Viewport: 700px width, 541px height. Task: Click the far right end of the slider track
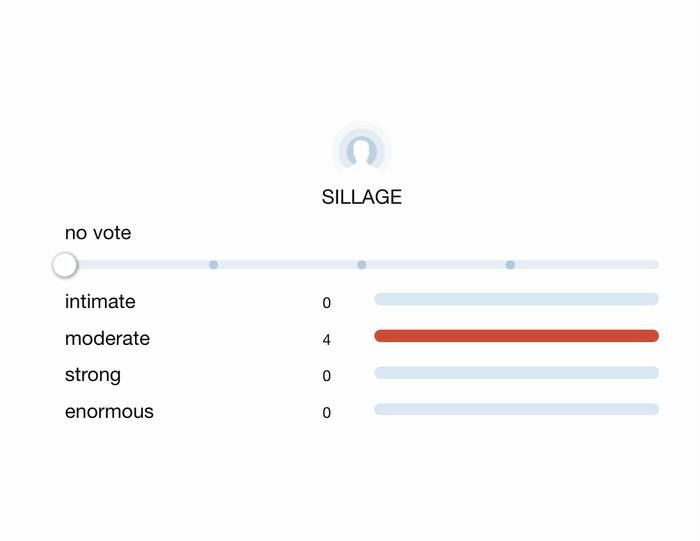point(654,265)
